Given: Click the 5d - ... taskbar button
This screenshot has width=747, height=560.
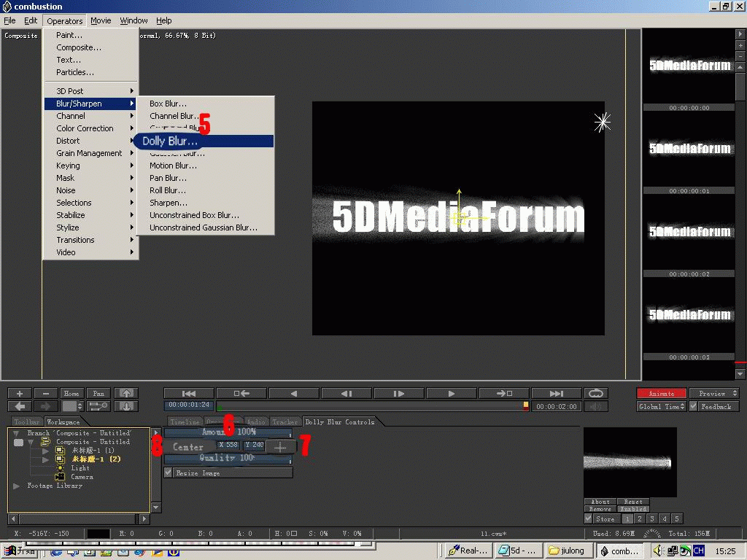Looking at the screenshot, I should pyautogui.click(x=519, y=551).
